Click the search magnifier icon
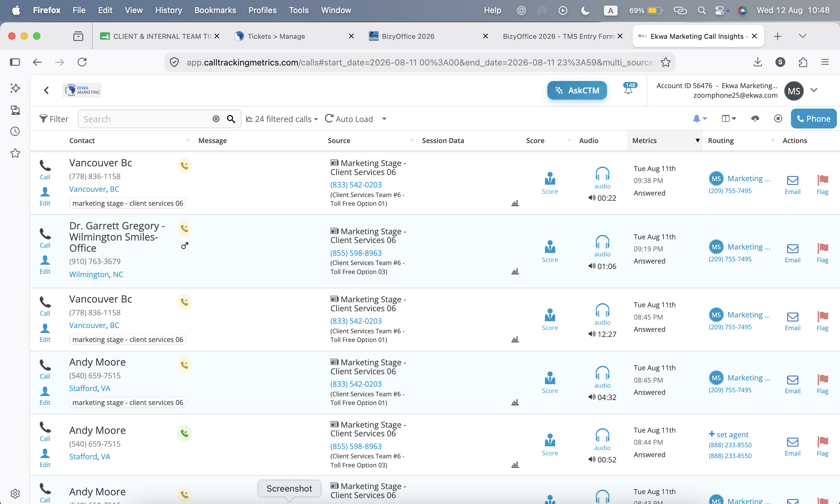Screen dimensions: 840x504 pyautogui.click(x=231, y=119)
